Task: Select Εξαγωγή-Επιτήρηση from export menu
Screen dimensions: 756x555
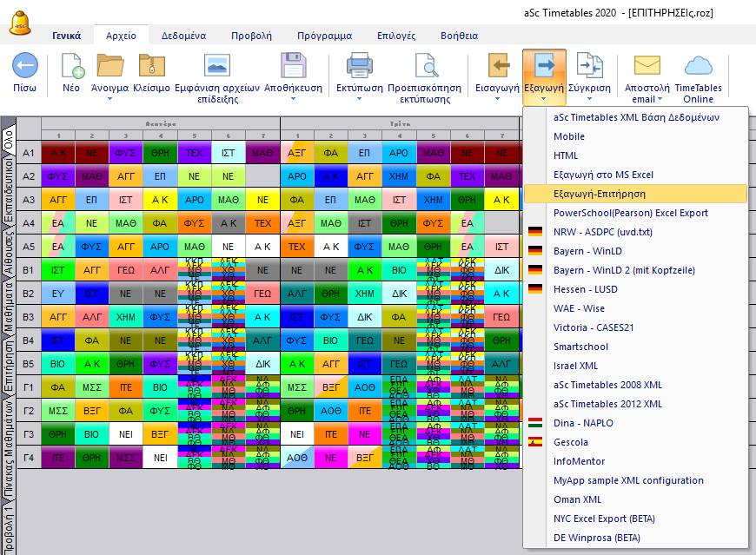Action: coord(600,194)
